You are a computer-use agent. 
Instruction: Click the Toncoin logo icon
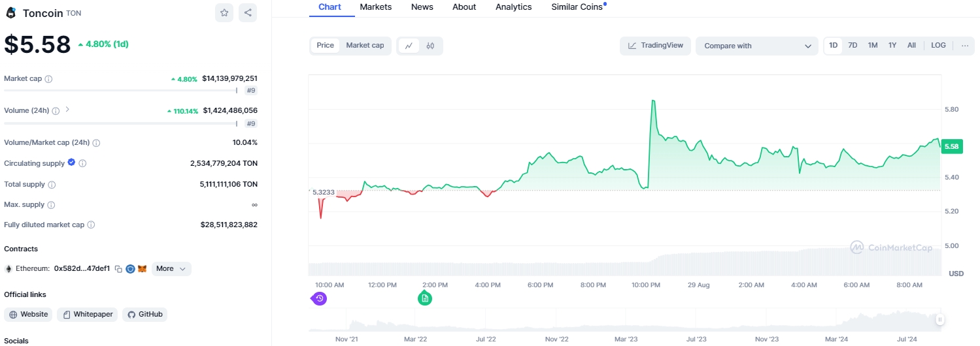pyautogui.click(x=10, y=12)
